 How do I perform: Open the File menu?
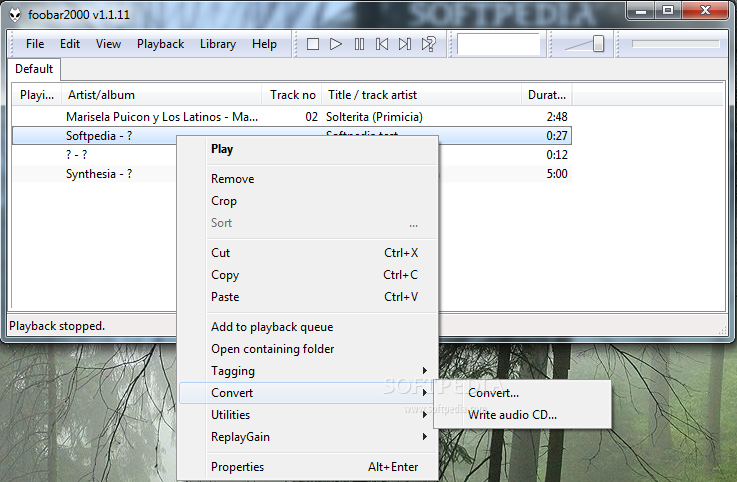point(35,44)
